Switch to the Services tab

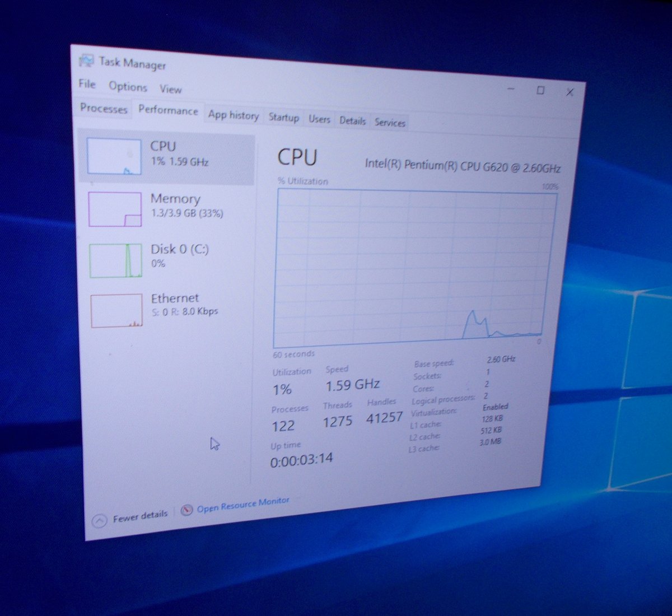[x=390, y=123]
